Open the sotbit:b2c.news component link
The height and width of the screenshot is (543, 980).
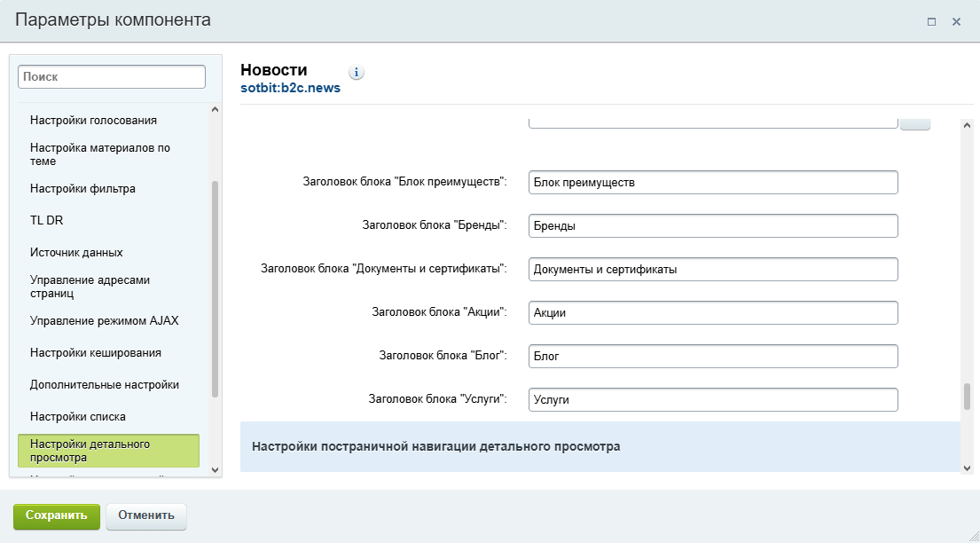click(291, 88)
